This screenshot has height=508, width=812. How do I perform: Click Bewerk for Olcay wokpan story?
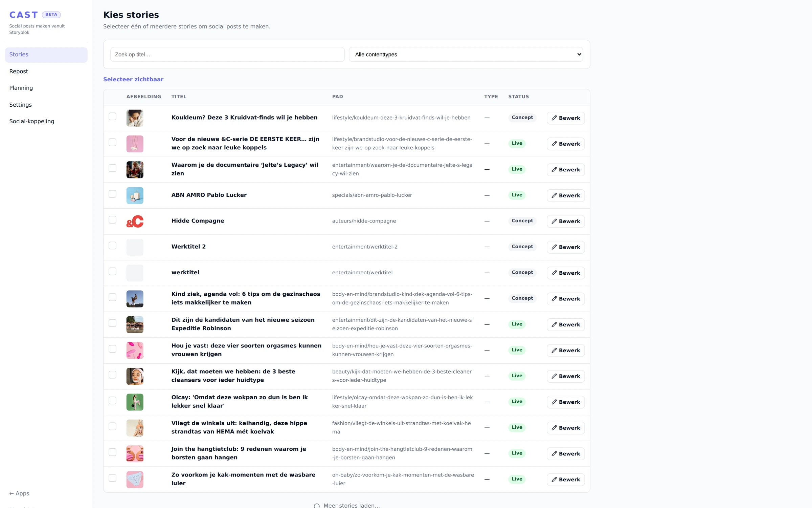pos(565,402)
